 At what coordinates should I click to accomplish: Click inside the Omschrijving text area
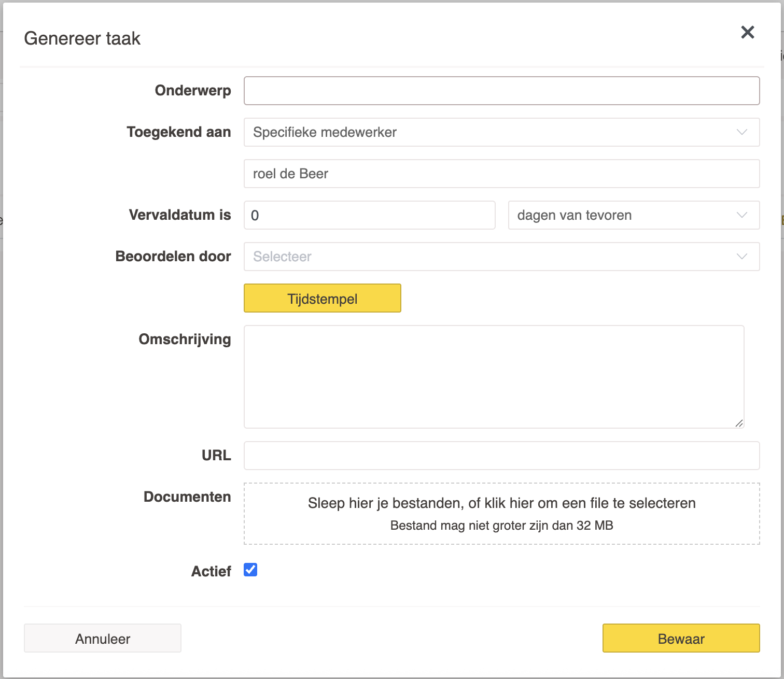coord(494,376)
